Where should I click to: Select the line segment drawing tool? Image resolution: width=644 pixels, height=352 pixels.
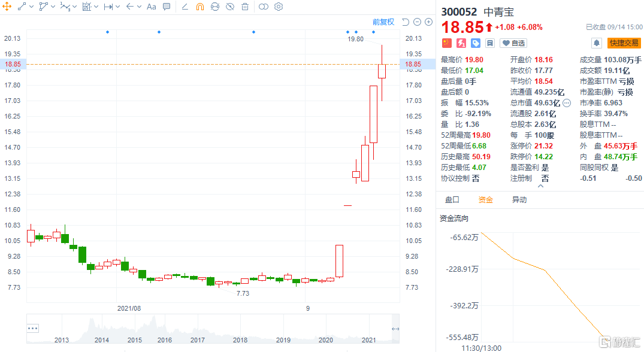coord(22,7)
